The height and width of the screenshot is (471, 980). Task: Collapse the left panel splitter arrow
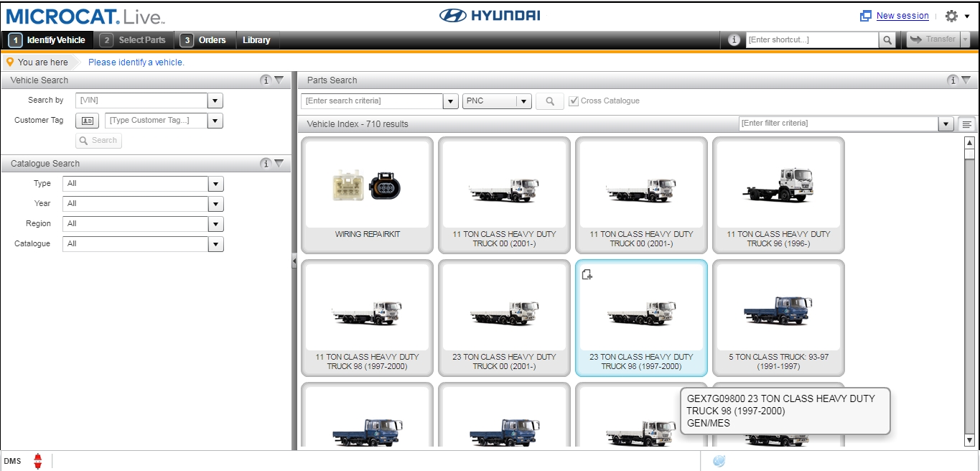[294, 262]
